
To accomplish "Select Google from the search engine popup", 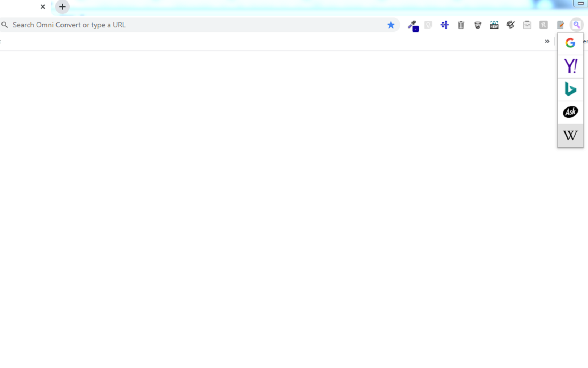I will (570, 43).
